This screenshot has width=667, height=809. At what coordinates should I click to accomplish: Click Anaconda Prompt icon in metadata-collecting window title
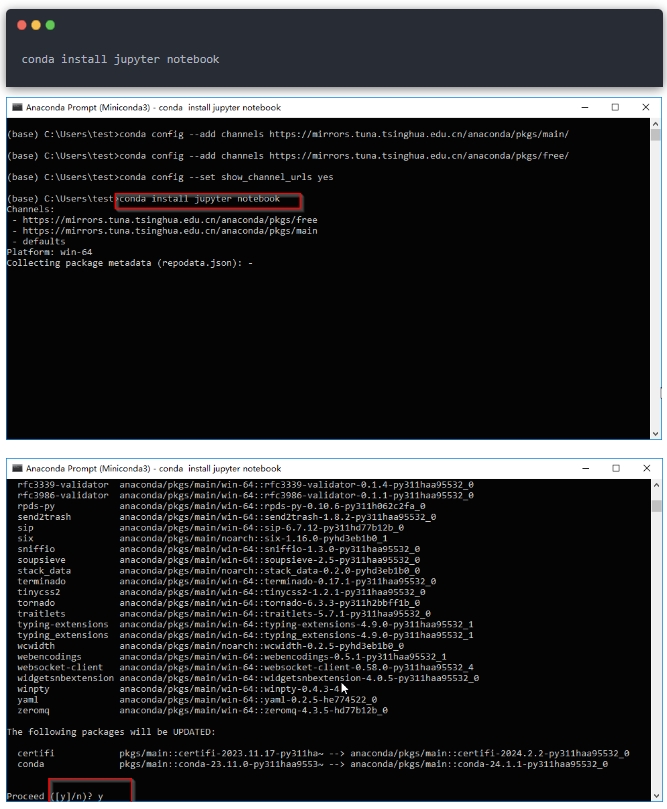click(17, 107)
